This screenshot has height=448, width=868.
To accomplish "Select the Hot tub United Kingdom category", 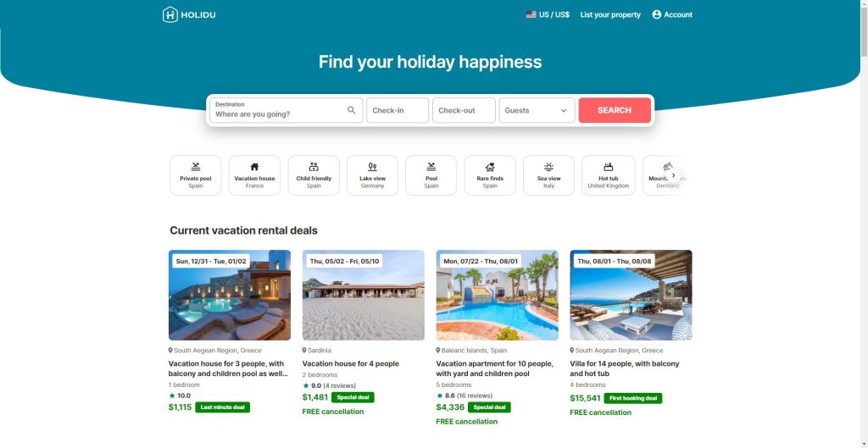I will (x=608, y=175).
